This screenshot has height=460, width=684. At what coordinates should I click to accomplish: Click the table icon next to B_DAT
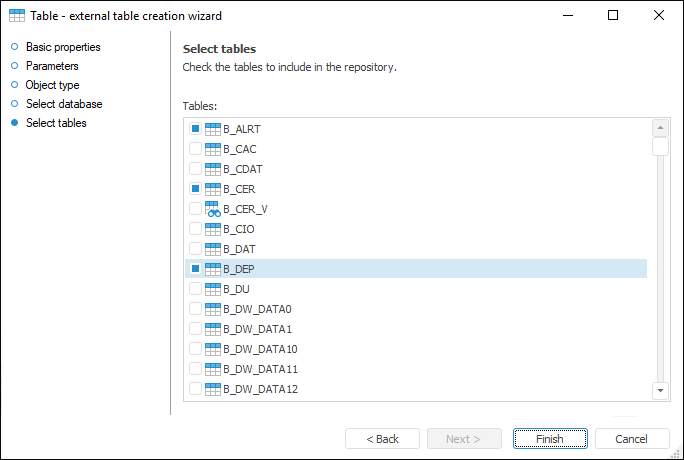[212, 249]
